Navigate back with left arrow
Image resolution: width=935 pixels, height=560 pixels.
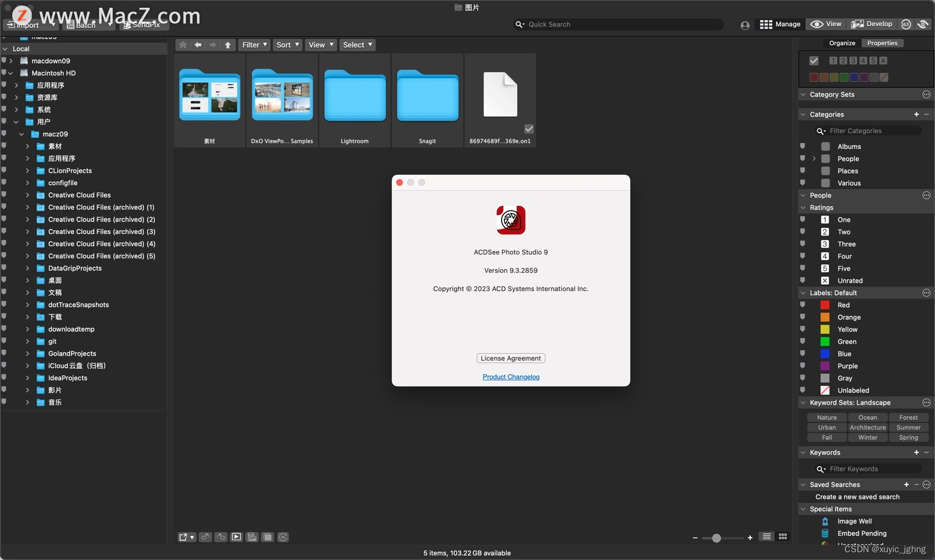pyautogui.click(x=198, y=45)
